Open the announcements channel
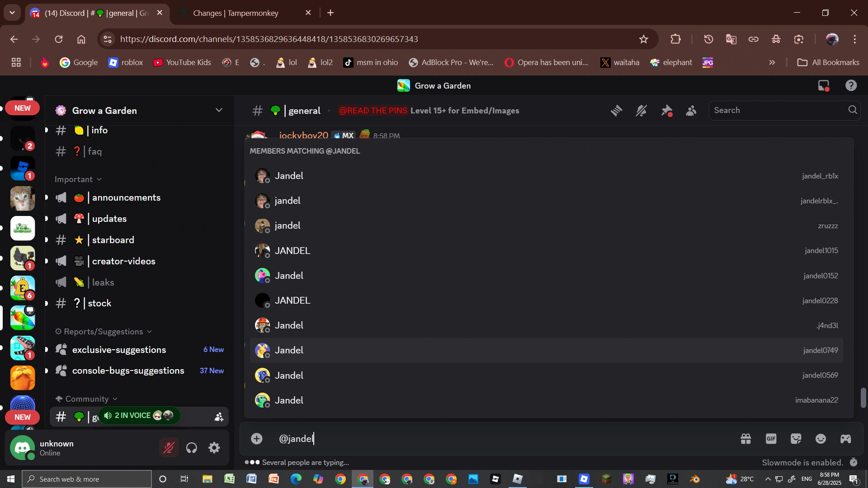The width and height of the screenshot is (868, 488). [126, 197]
